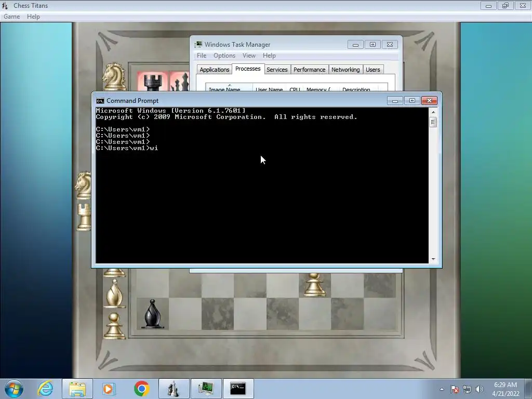The image size is (532, 399).
Task: Open the Game menu in Chess Titans
Action: point(12,17)
